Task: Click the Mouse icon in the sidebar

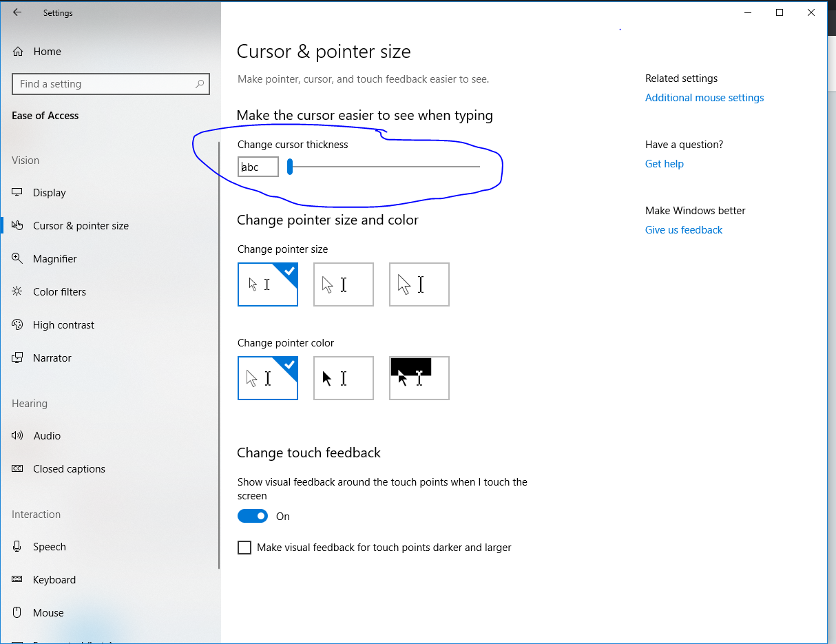Action: pyautogui.click(x=18, y=613)
